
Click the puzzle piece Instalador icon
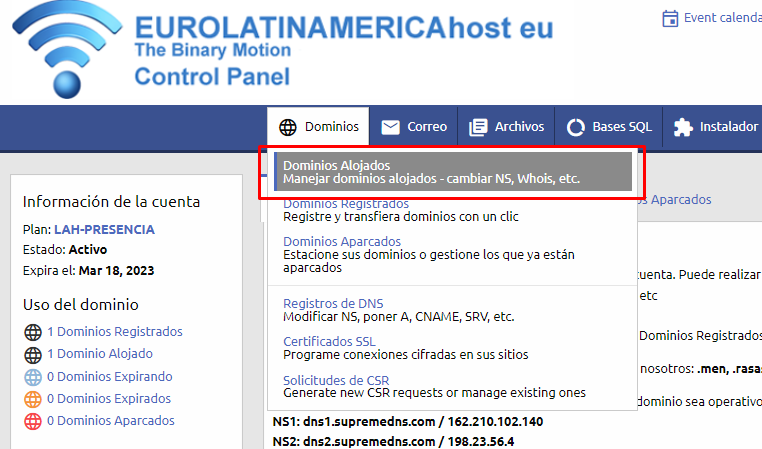683,127
